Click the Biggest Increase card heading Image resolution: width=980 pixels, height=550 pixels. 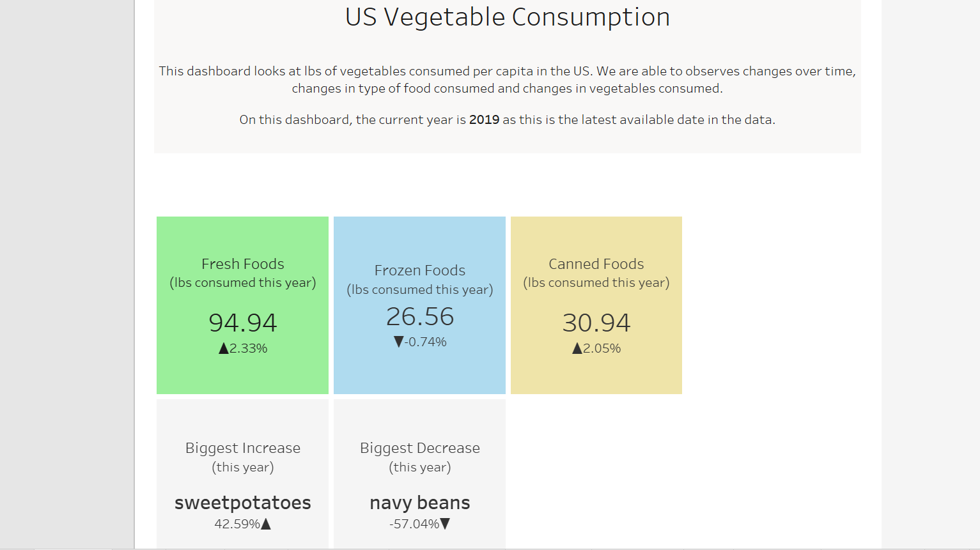(243, 448)
